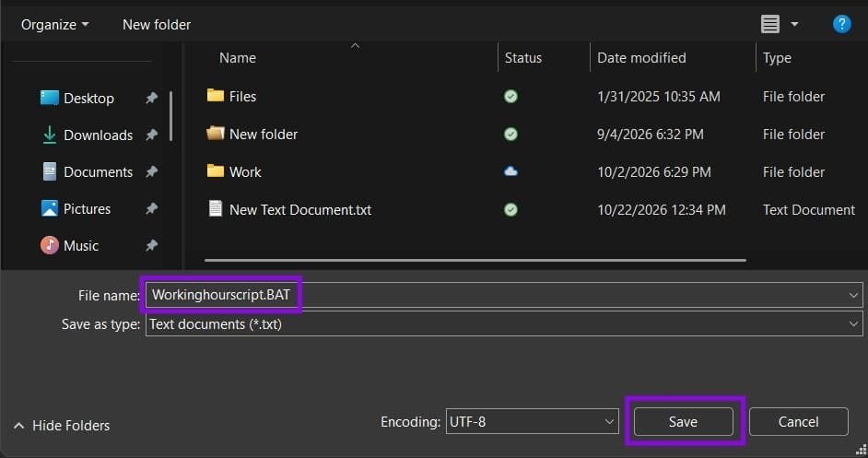The image size is (868, 458).
Task: Select the Work folder icon
Action: pyautogui.click(x=216, y=170)
